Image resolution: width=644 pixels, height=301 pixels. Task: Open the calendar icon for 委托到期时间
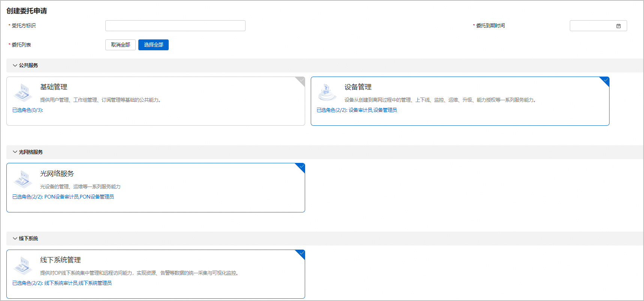click(x=619, y=26)
